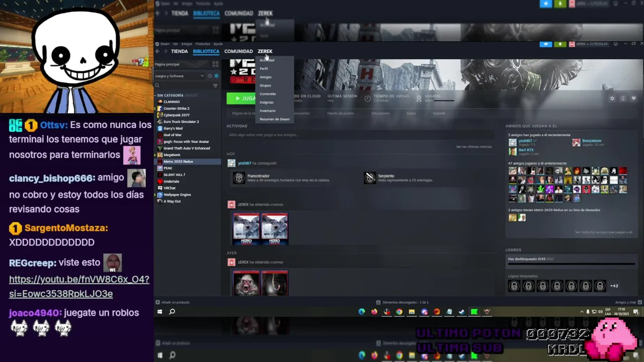This screenshot has height=362, width=644.
Task: Open the Windows Start button
Action: [x=159, y=312]
